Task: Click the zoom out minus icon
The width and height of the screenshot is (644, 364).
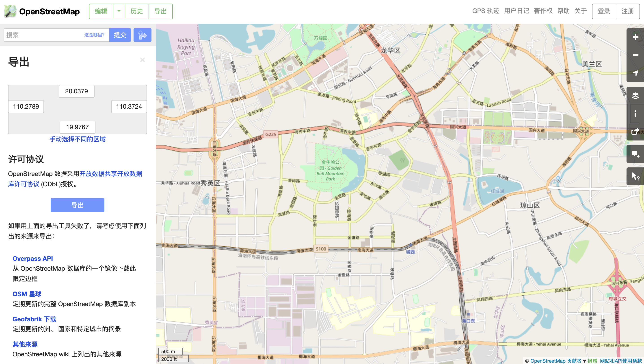Action: [635, 55]
